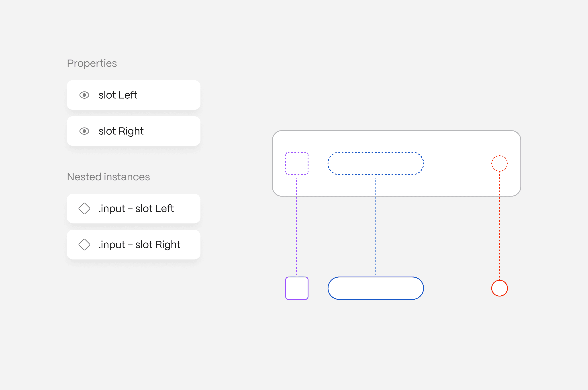The height and width of the screenshot is (390, 588).
Task: Click the Properties section heading
Action: [x=92, y=63]
